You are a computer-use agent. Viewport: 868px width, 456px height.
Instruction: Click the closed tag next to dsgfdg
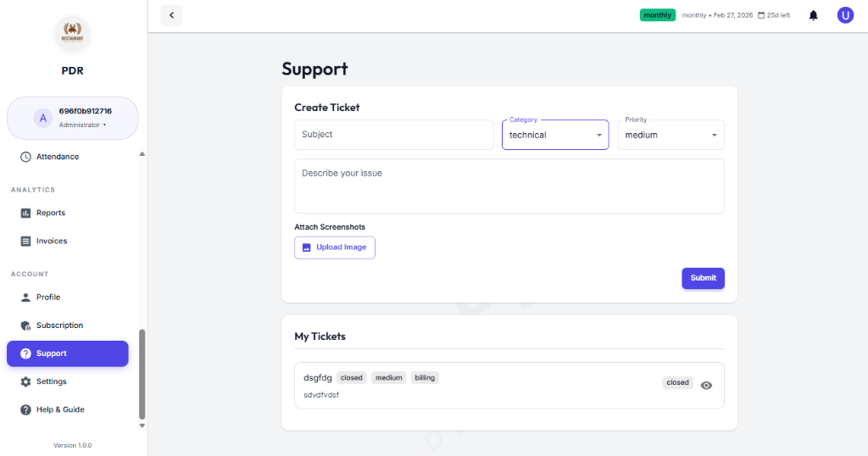(352, 378)
